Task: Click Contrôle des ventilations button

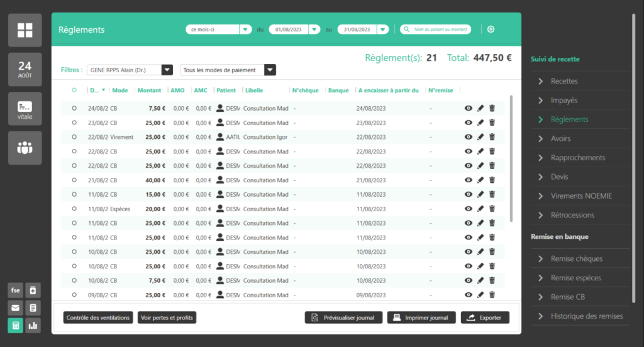Action: point(99,317)
